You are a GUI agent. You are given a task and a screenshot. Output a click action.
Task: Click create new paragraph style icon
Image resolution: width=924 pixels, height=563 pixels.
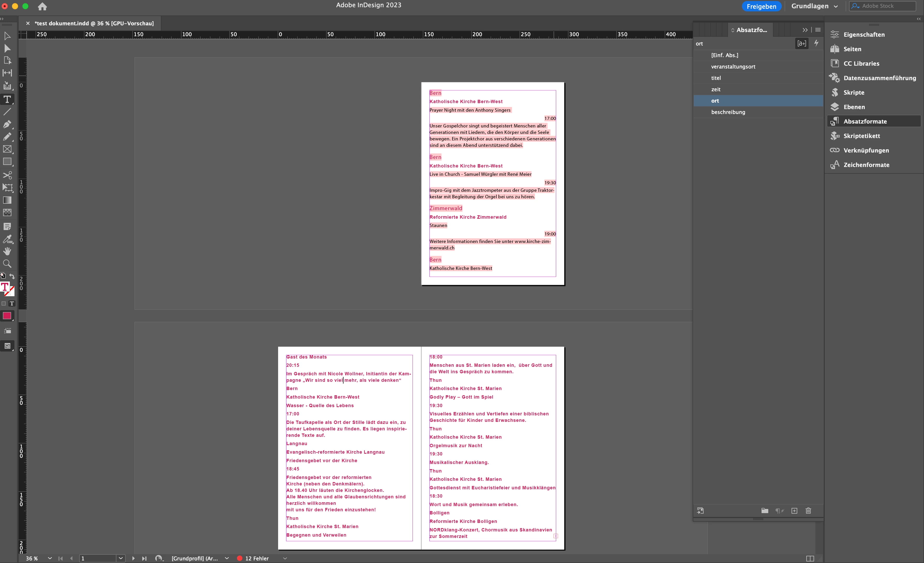(794, 511)
